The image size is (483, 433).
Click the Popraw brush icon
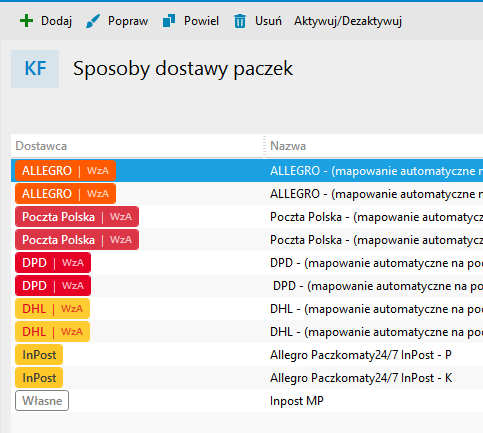[x=93, y=21]
